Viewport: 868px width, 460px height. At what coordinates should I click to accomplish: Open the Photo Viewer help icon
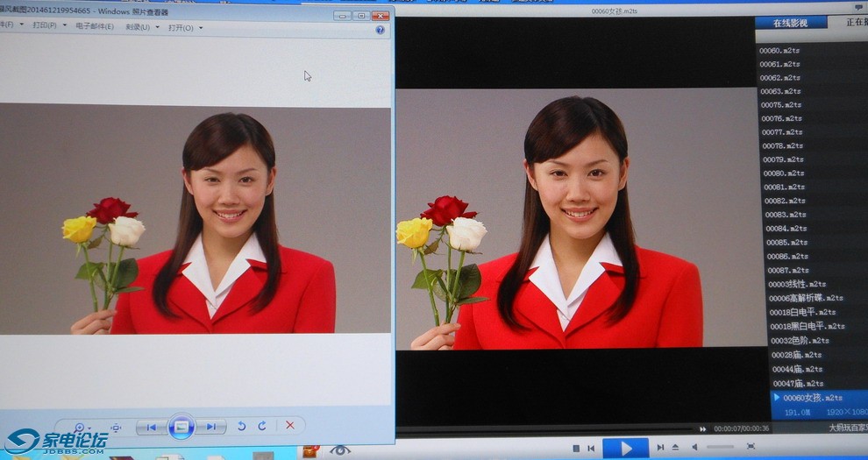381,29
